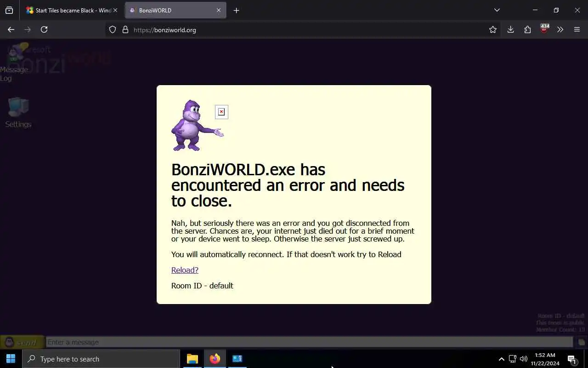
Task: Go forward one page
Action: coord(28,29)
